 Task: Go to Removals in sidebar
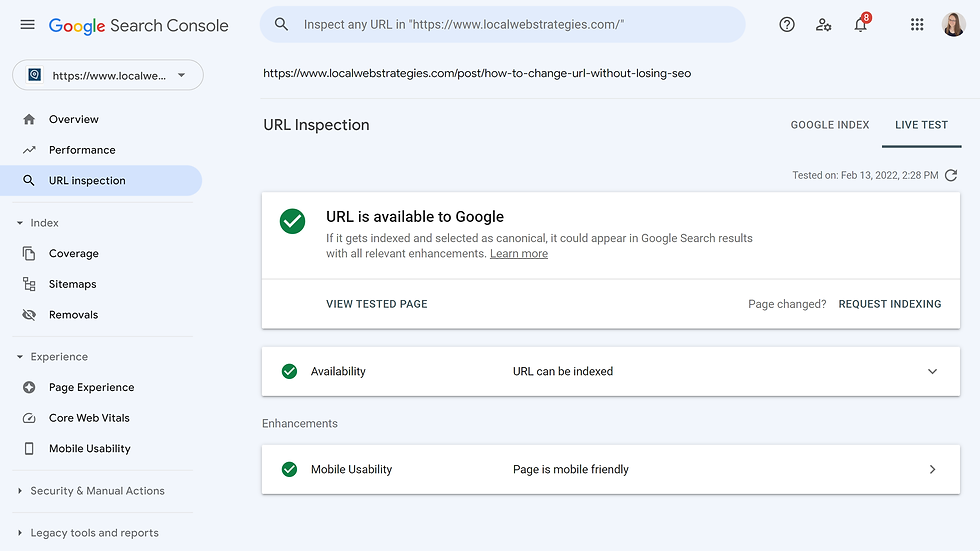(x=74, y=315)
